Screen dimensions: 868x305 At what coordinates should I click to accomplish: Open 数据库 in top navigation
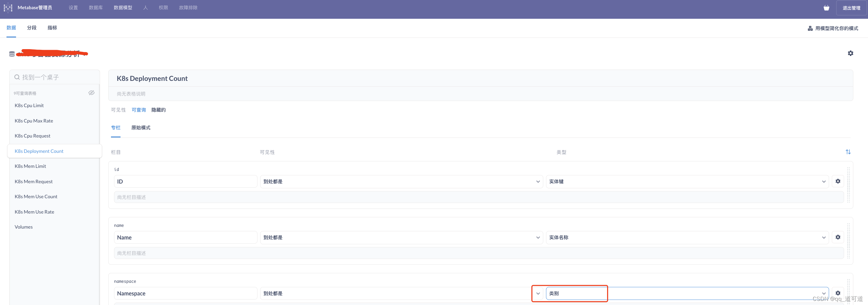coord(96,8)
